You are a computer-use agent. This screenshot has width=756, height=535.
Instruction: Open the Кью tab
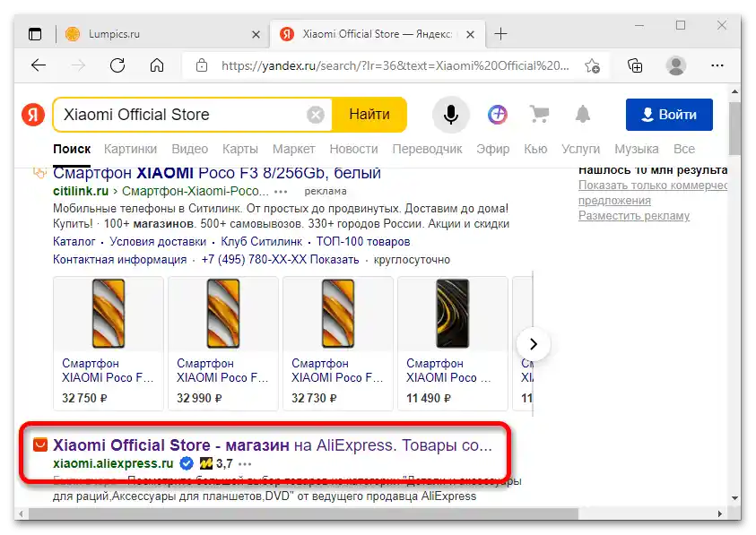coord(535,150)
